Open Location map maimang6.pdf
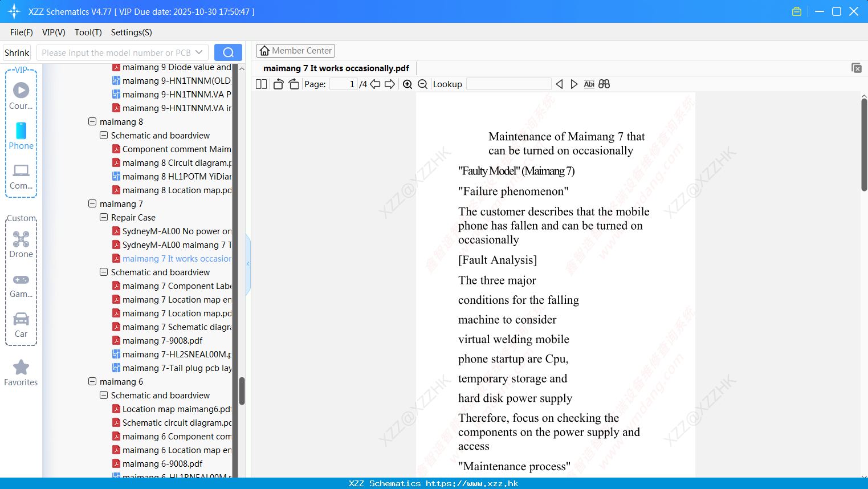868x489 pixels. [x=172, y=409]
